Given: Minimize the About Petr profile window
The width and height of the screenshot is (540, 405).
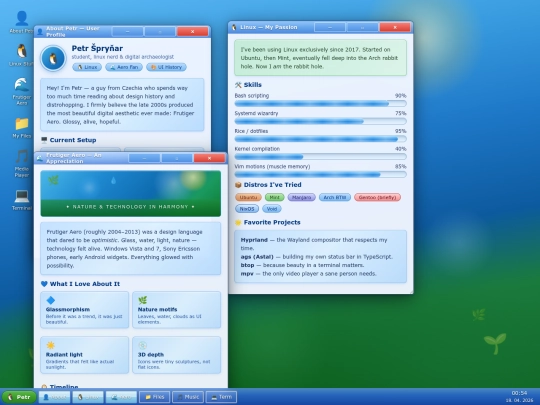Looking at the screenshot, I should [x=127, y=31].
